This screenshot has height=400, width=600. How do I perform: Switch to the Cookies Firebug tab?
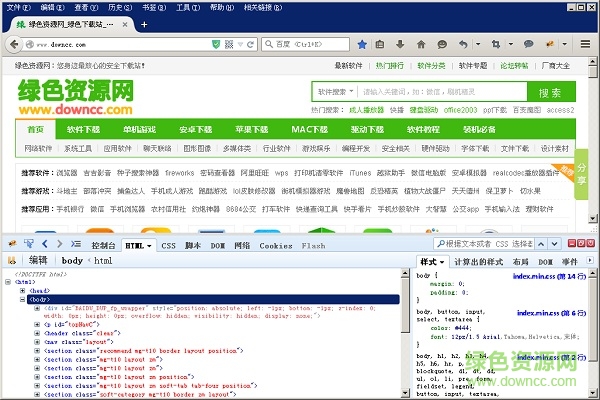(x=276, y=246)
